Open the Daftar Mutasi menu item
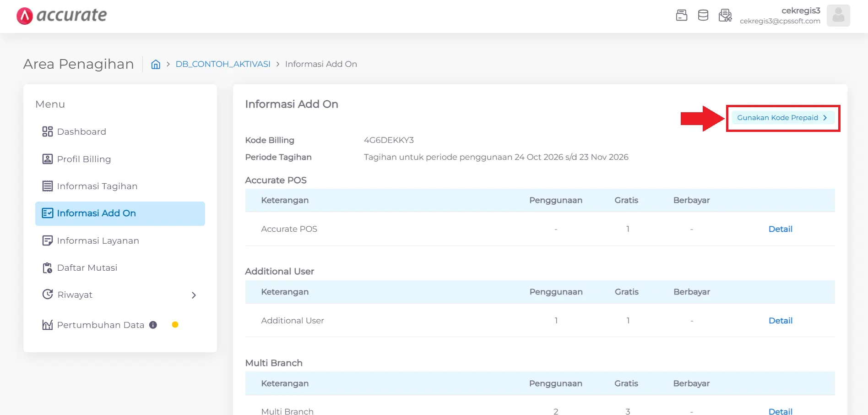Viewport: 868px width, 415px height. click(x=120, y=268)
